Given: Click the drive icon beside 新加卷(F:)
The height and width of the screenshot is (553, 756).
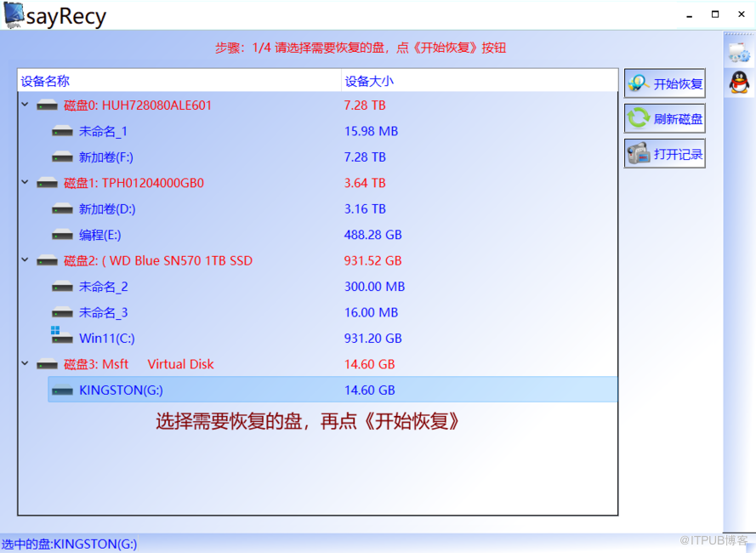Looking at the screenshot, I should tap(62, 157).
